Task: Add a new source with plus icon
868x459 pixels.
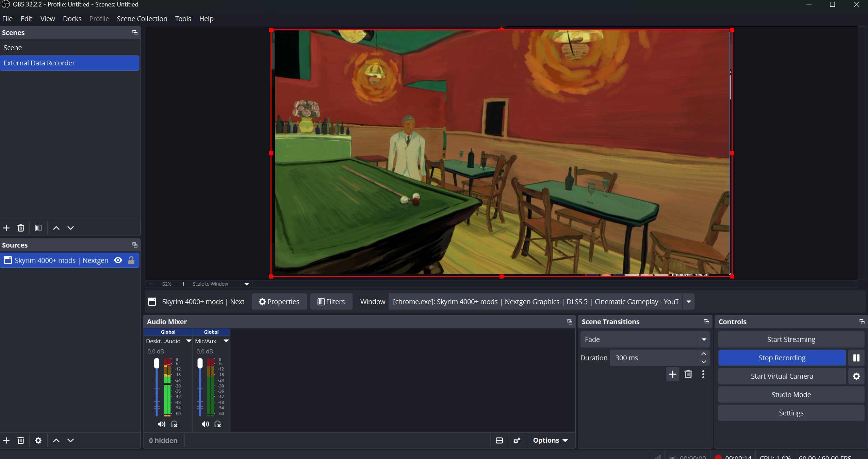Action: [x=6, y=440]
